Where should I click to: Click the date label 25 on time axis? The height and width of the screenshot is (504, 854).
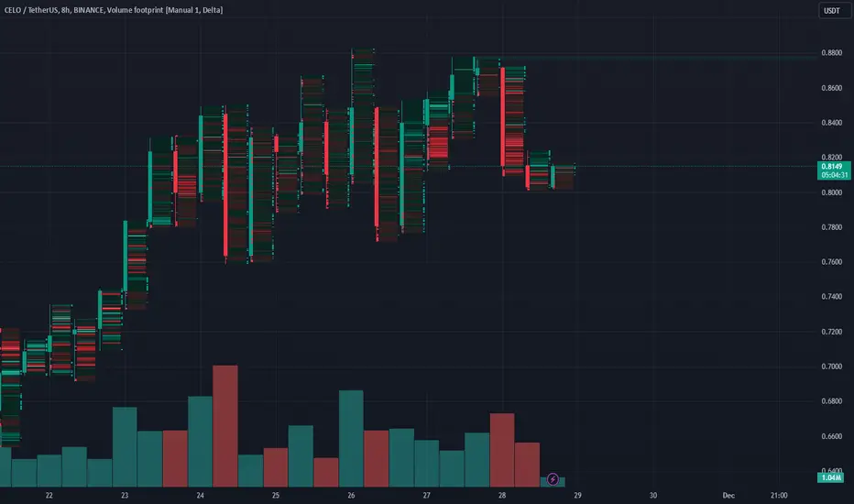point(276,495)
